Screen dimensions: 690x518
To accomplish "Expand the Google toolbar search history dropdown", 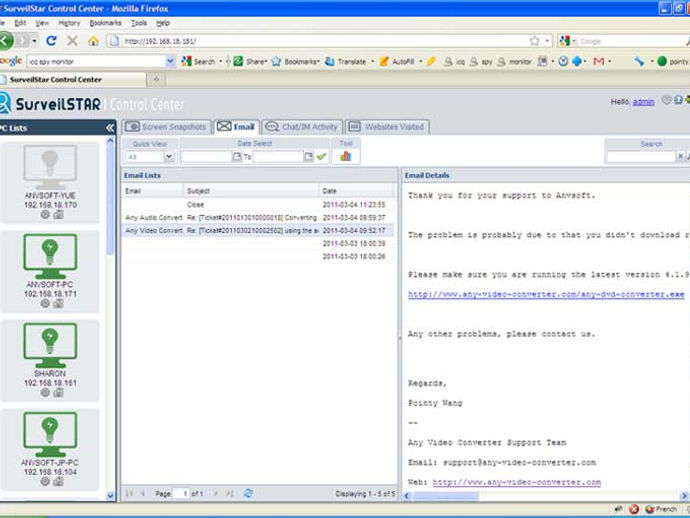I will [170, 62].
